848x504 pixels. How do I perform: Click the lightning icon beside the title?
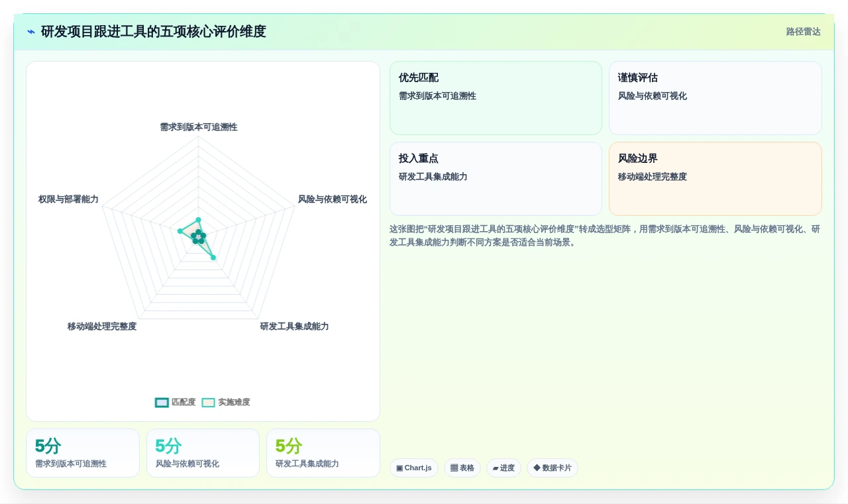(x=31, y=32)
